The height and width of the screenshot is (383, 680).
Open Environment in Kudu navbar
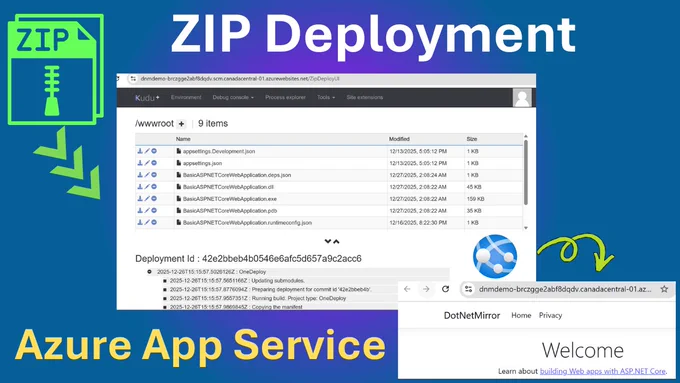tap(186, 97)
